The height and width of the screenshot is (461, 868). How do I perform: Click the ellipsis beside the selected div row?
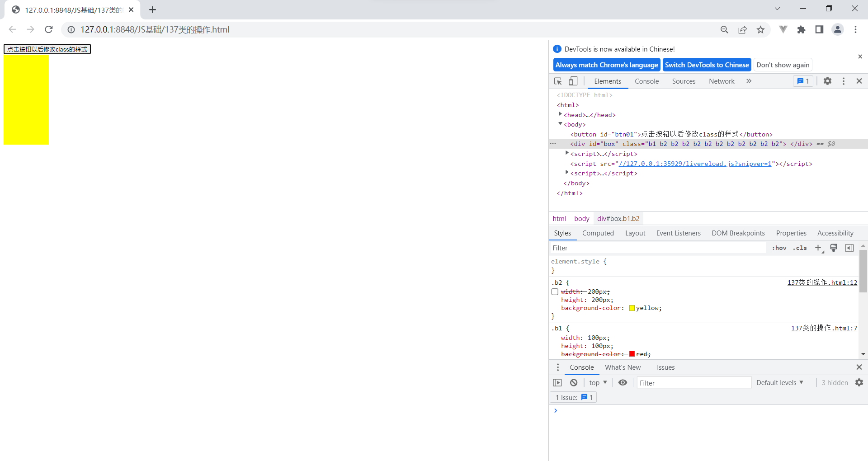[x=553, y=144]
